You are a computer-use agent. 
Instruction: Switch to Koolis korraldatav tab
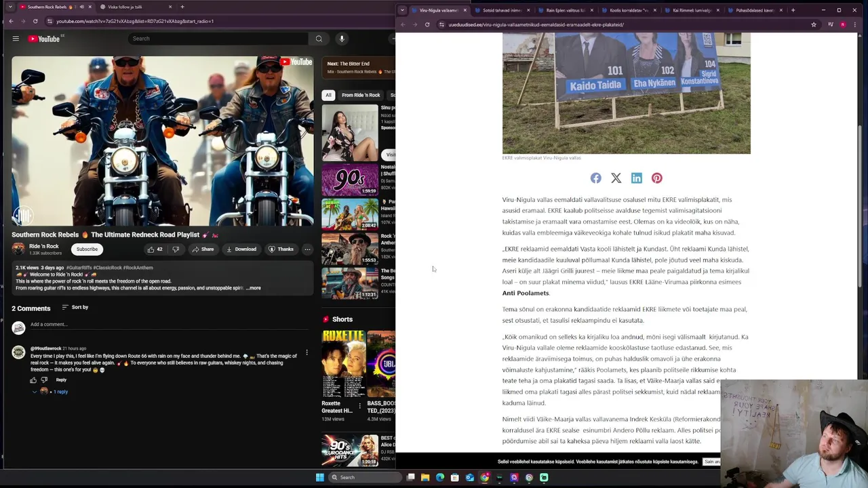tap(629, 10)
